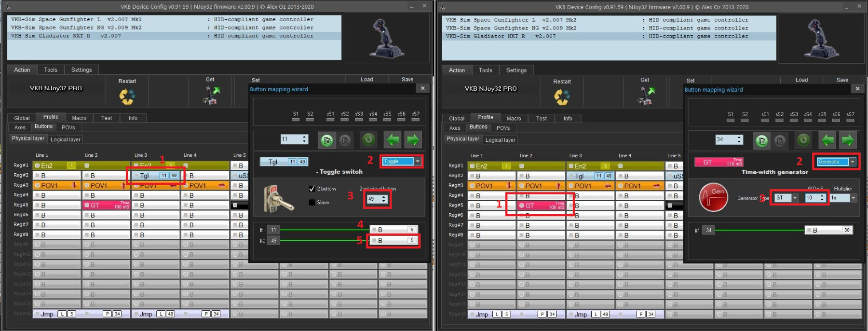This screenshot has height=331, width=868.
Task: Open the Settings tab in right window
Action: (516, 70)
